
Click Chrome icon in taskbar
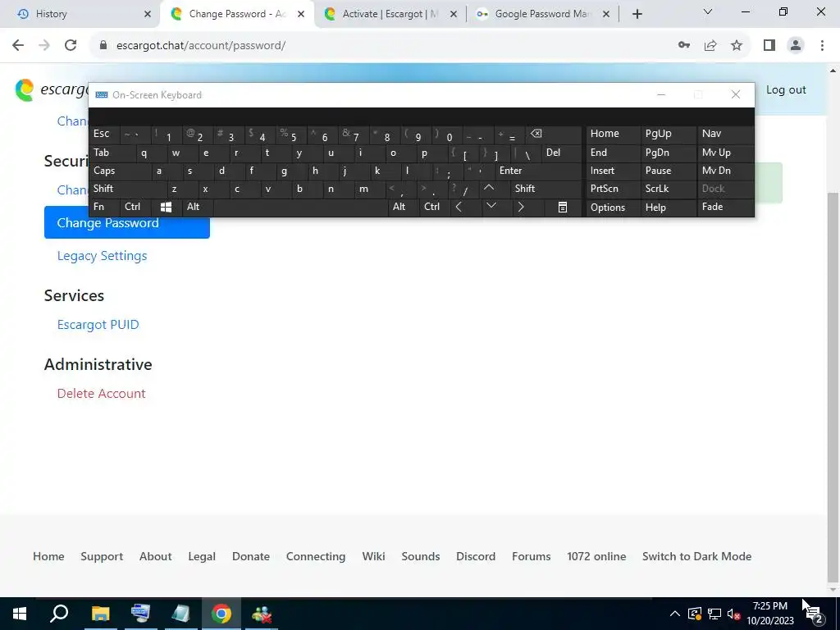click(x=221, y=614)
